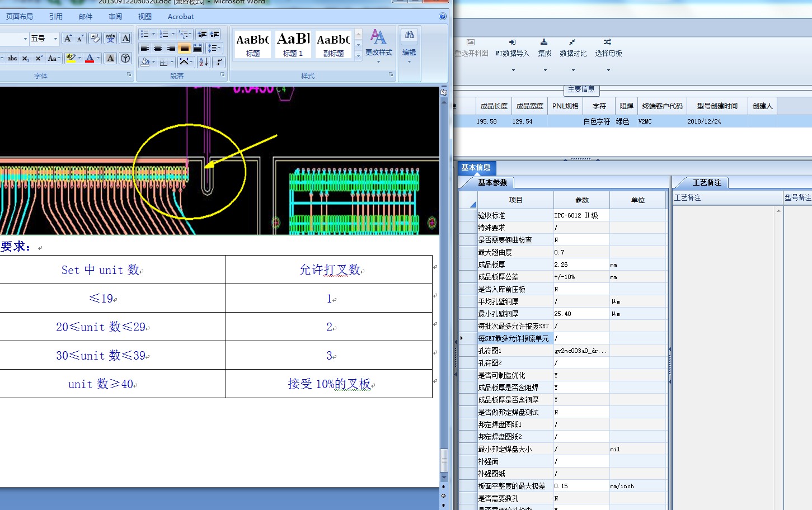Toggle show/hide paragraph marks
Image resolution: width=812 pixels, height=510 pixels.
point(219,62)
